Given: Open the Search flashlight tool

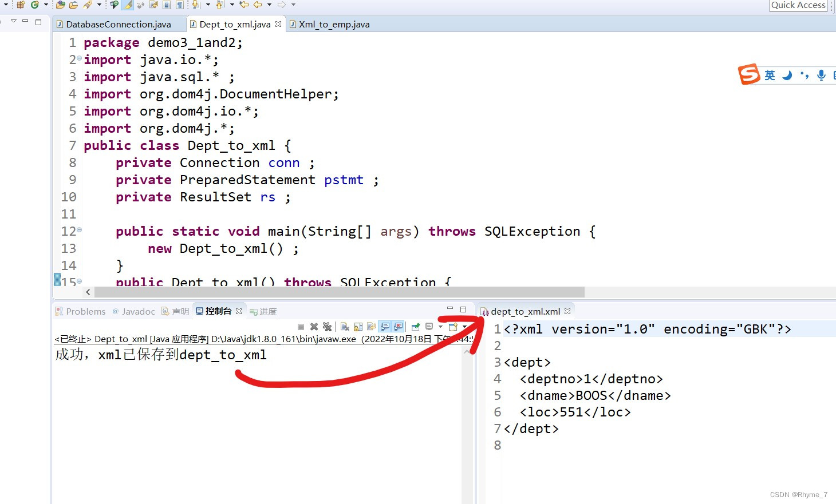Looking at the screenshot, I should [x=88, y=7].
